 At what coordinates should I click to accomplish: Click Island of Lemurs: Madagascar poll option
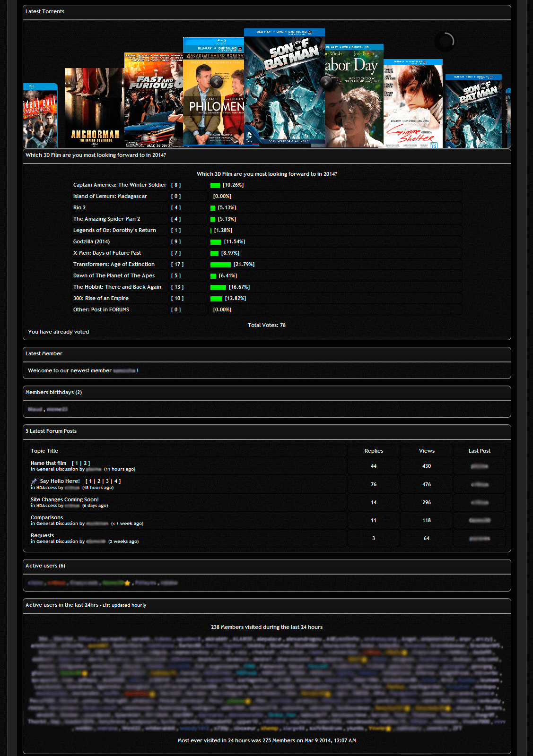pyautogui.click(x=110, y=196)
